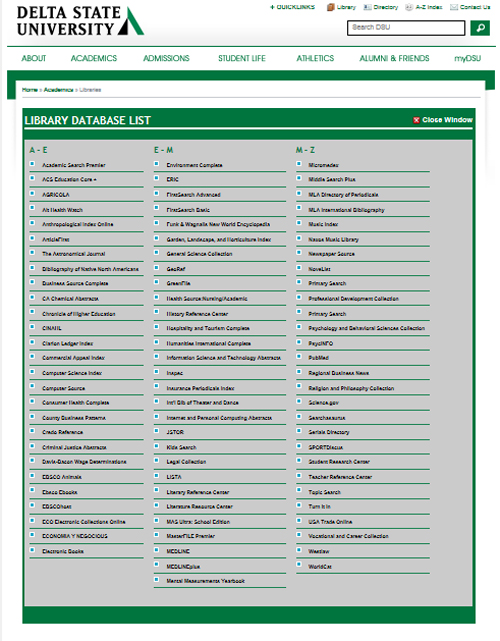Open ACS Education Core + link

(x=70, y=179)
